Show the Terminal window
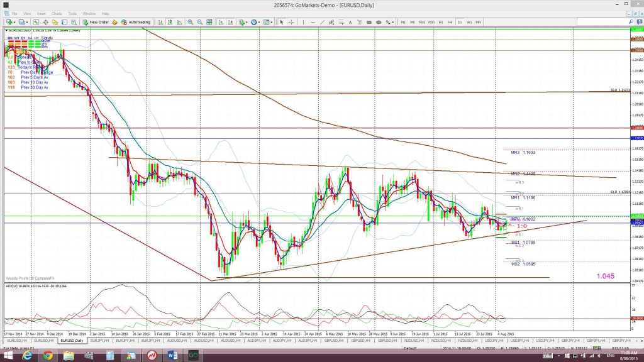 click(65, 22)
